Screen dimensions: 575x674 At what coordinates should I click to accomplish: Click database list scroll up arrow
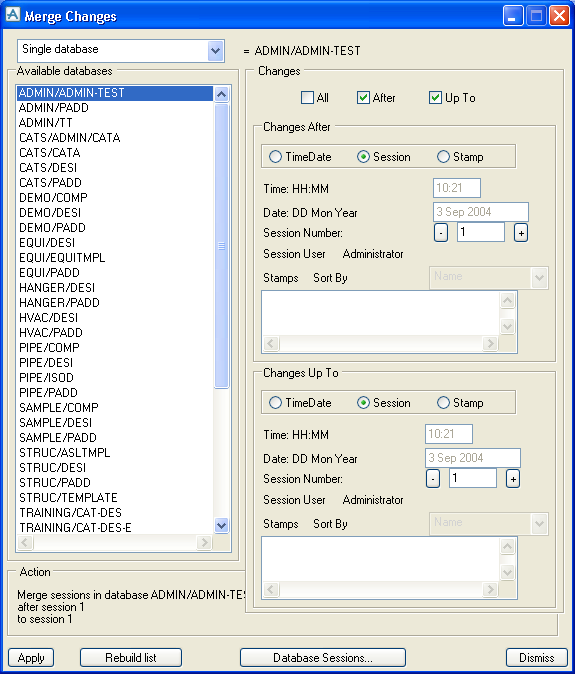tap(221, 94)
